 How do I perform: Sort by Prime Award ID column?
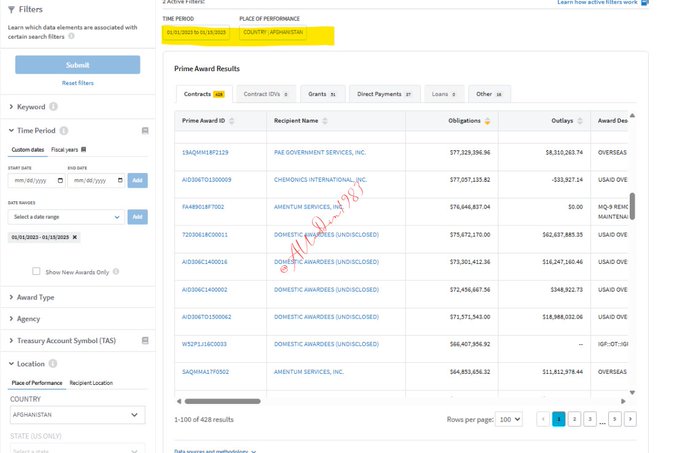point(231,121)
